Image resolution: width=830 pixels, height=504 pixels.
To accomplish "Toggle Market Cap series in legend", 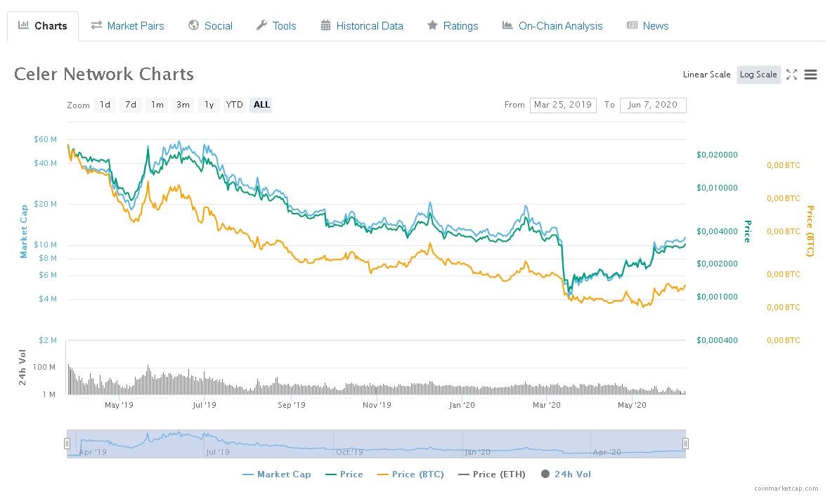I will tap(276, 474).
